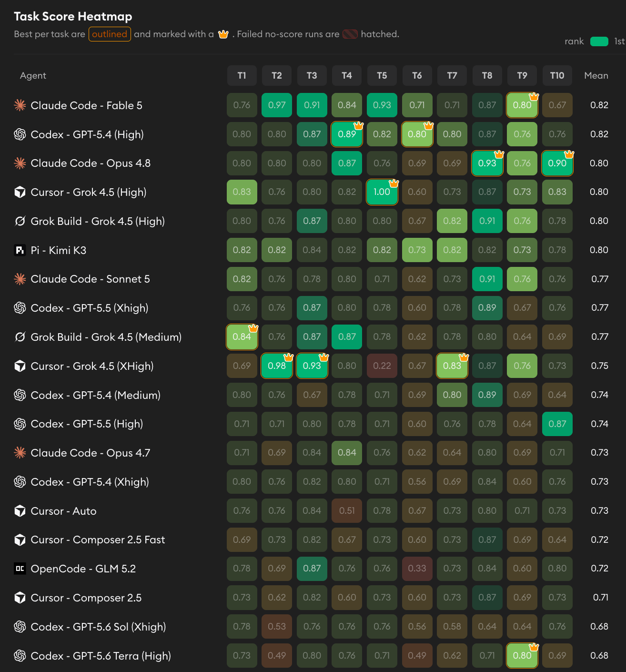
Task: Select the T3 column header
Action: pyautogui.click(x=312, y=75)
